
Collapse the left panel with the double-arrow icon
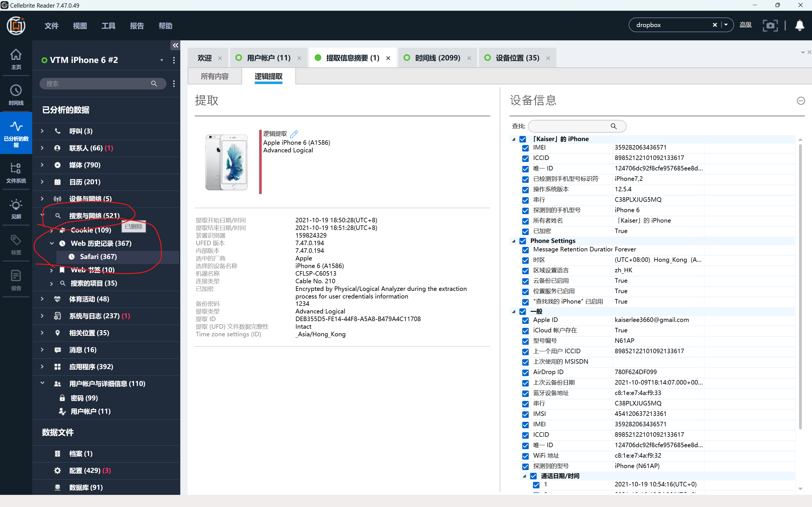point(175,46)
